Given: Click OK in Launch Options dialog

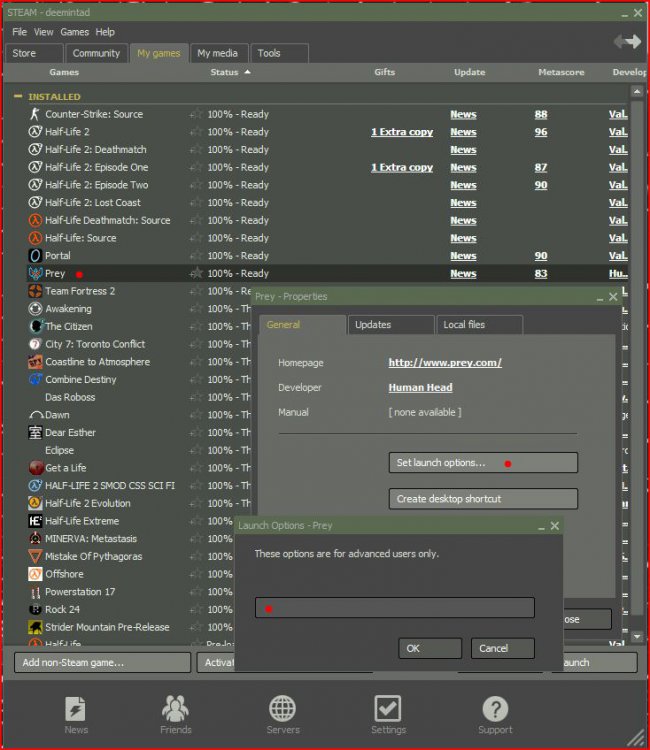Looking at the screenshot, I should point(430,649).
